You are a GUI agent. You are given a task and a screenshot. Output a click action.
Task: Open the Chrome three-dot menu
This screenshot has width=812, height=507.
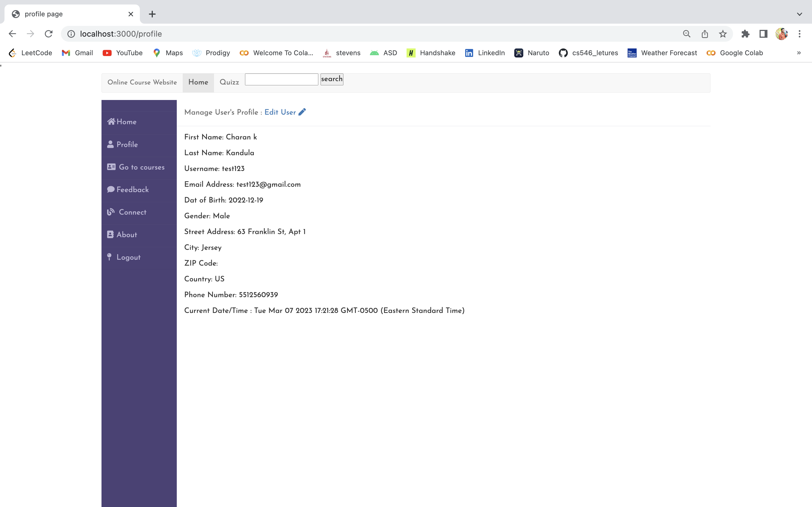point(800,34)
